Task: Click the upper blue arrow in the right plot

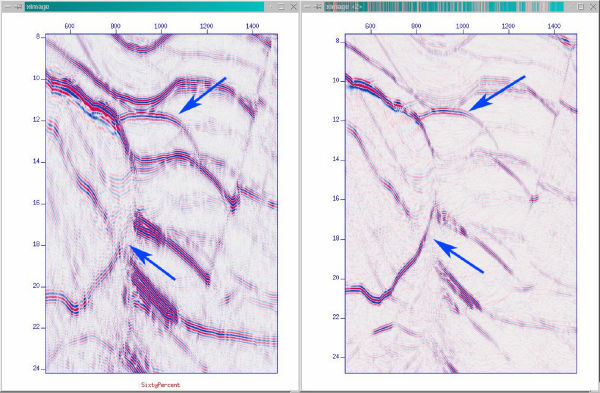Action: click(497, 93)
